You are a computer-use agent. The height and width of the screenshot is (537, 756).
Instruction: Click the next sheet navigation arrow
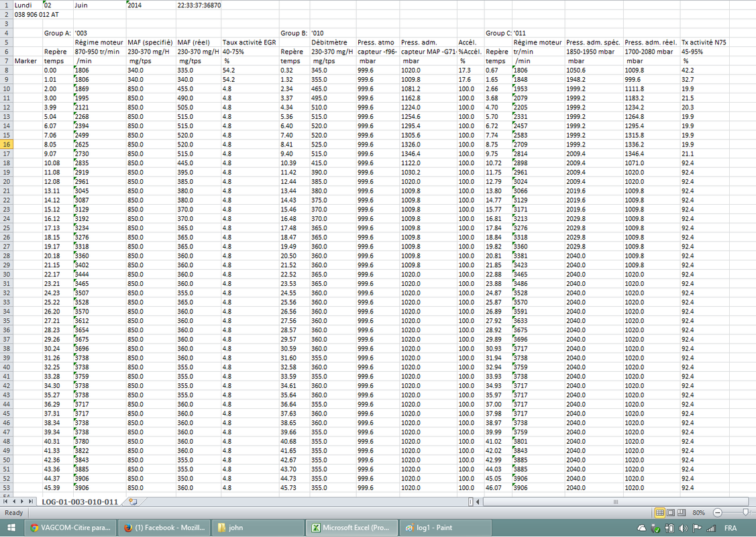tap(21, 502)
